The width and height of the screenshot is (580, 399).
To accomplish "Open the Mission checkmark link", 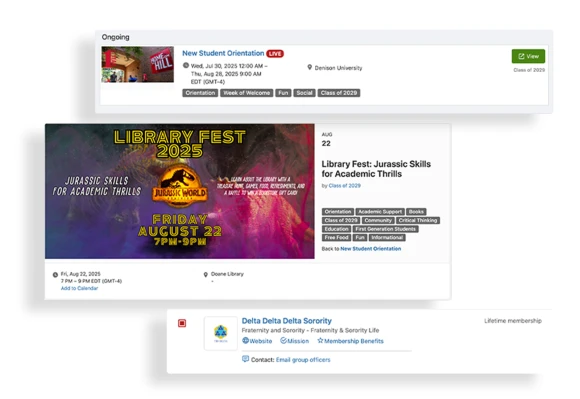I will click(x=294, y=341).
